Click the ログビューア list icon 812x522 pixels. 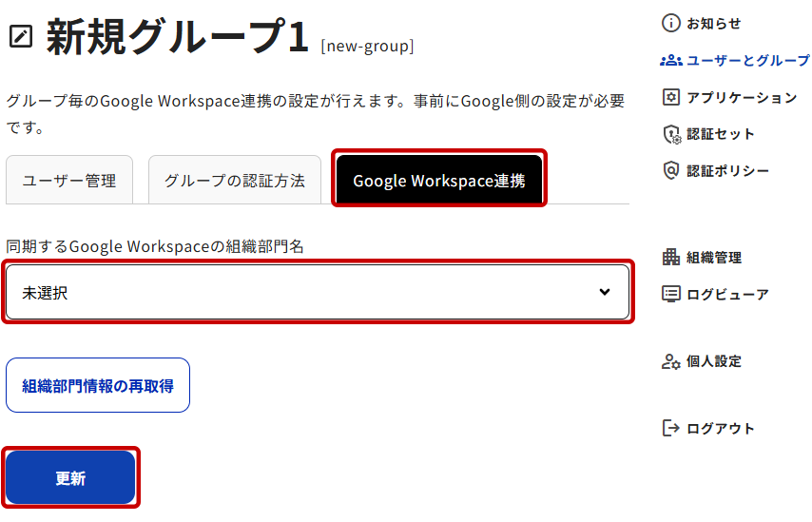[671, 294]
